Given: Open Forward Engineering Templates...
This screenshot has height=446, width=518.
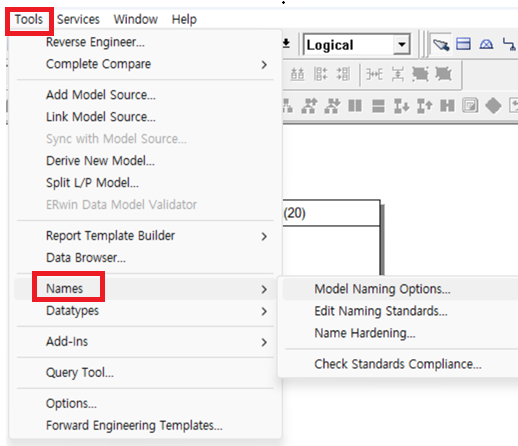Looking at the screenshot, I should 145,426.
